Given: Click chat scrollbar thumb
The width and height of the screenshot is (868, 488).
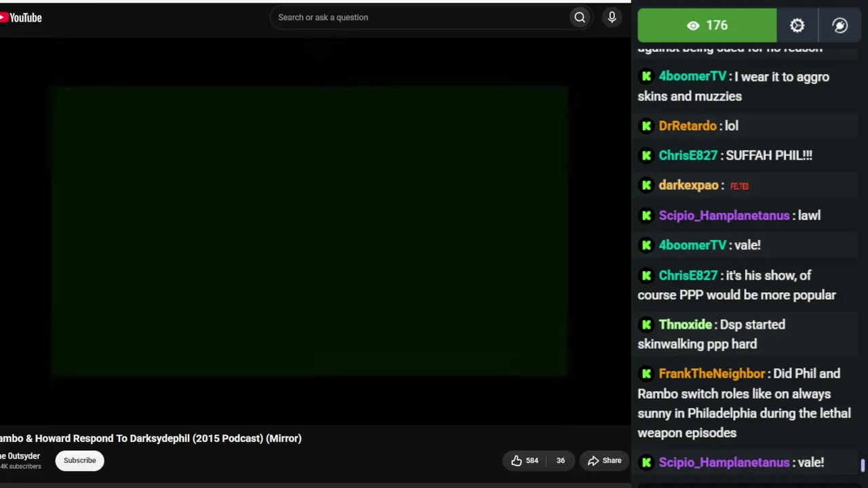Looking at the screenshot, I should pyautogui.click(x=863, y=465).
